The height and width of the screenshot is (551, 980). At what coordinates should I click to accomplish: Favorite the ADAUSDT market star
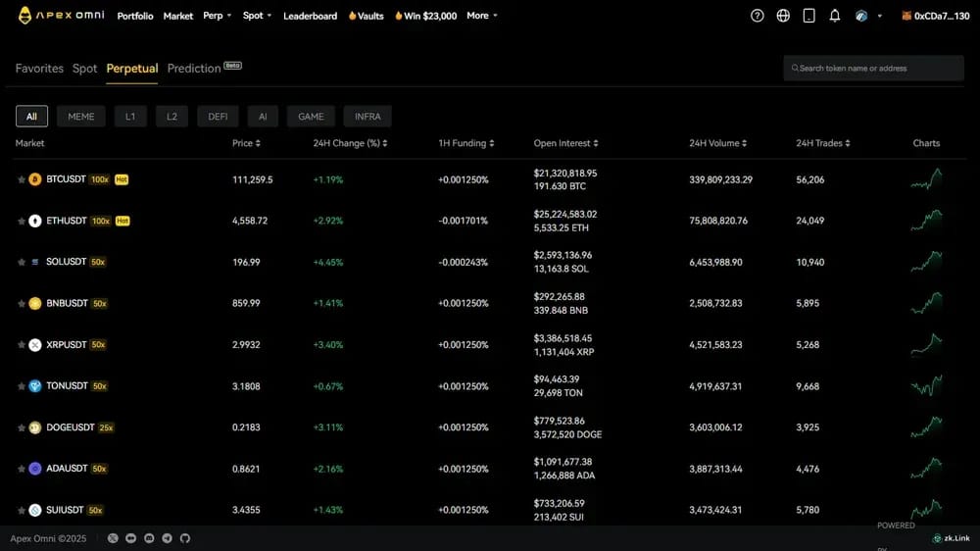(x=22, y=469)
